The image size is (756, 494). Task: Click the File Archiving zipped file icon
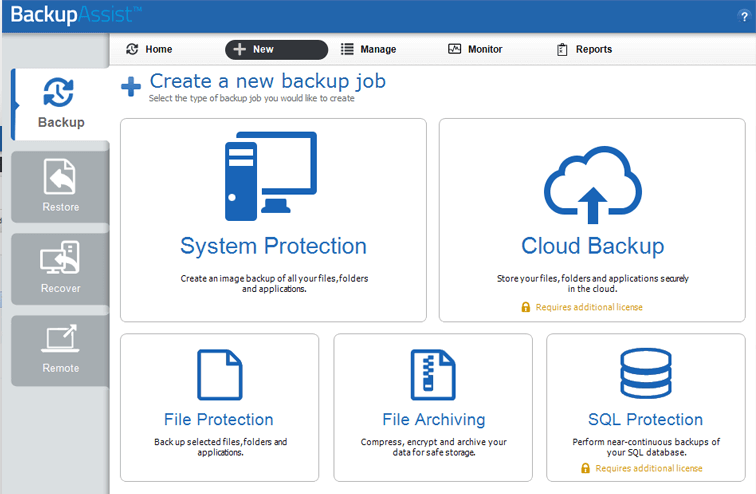click(433, 375)
